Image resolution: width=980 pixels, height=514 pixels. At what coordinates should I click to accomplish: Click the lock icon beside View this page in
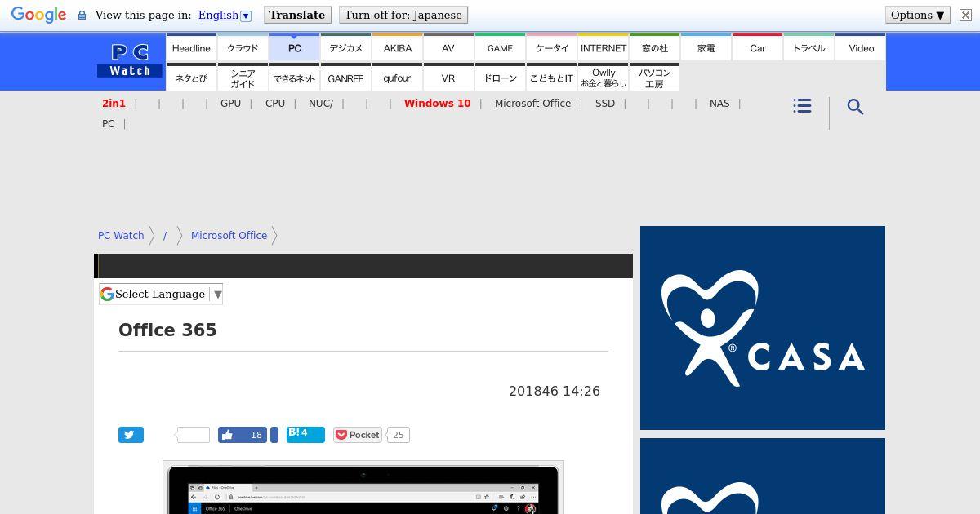click(x=82, y=15)
